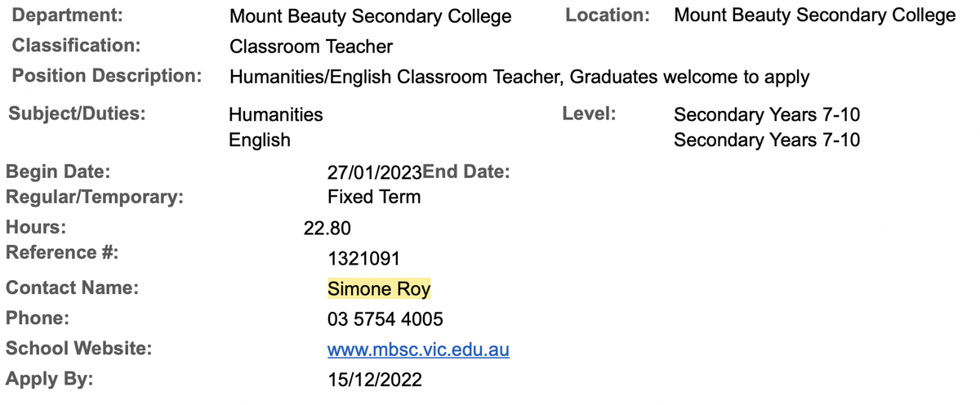The height and width of the screenshot is (405, 980).
Task: Click the Location value Mount Beauty Secondary College
Action: [x=815, y=16]
